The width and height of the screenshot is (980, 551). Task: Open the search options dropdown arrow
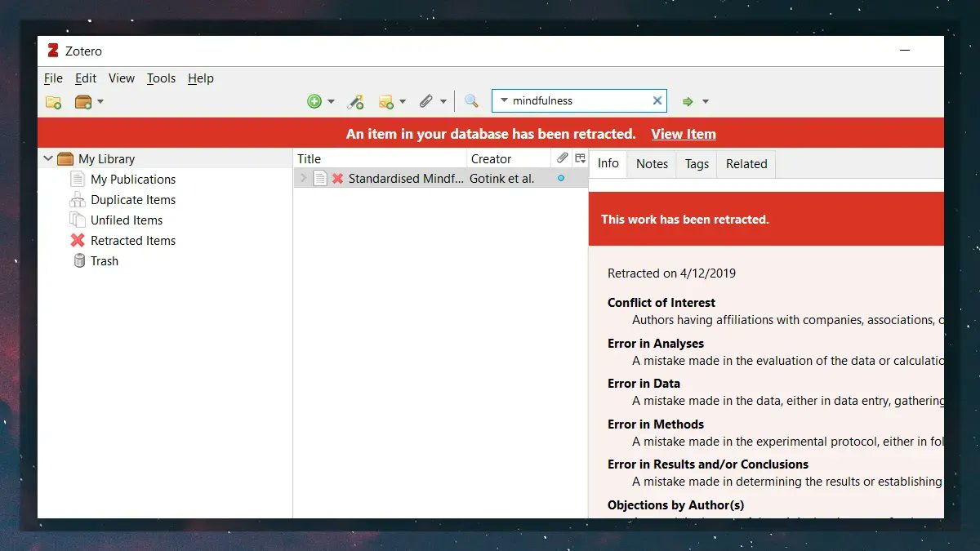pos(505,100)
